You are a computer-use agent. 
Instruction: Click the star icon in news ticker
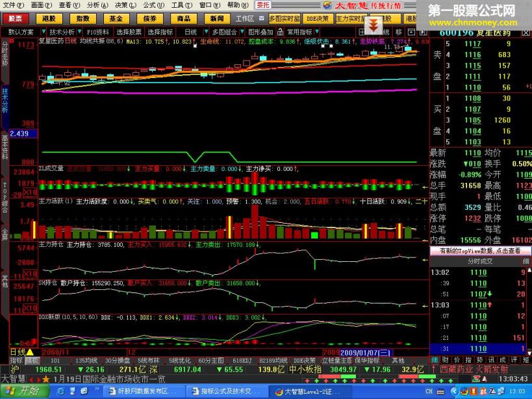point(46,379)
